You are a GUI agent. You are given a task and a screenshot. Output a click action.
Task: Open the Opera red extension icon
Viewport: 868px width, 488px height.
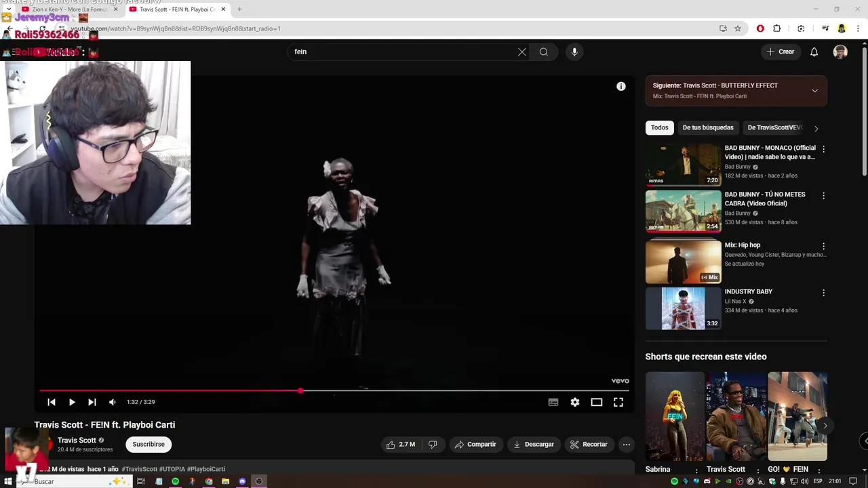pos(760,28)
